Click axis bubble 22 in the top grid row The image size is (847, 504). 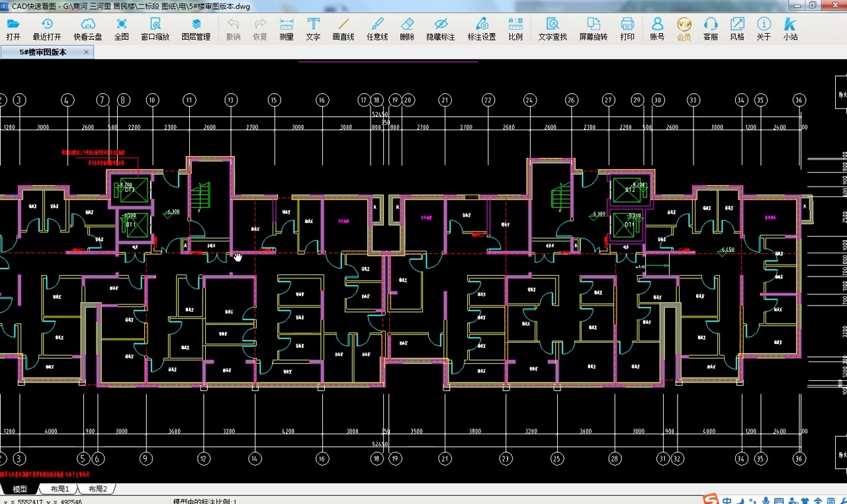coord(488,100)
